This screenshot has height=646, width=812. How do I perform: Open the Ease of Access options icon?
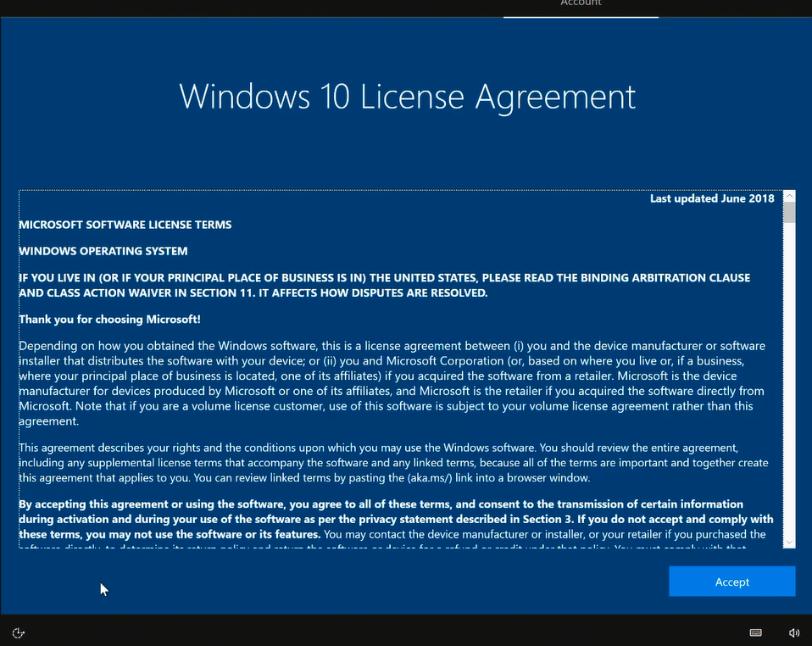coord(19,632)
